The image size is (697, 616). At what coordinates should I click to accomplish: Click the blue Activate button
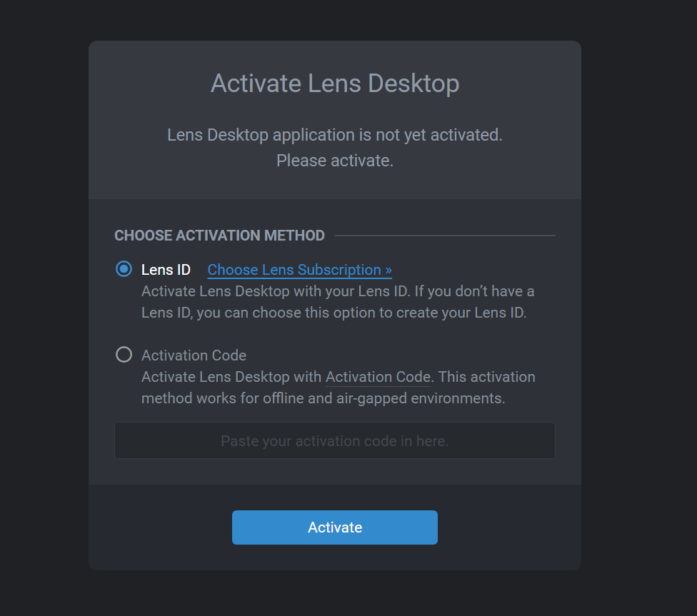(x=335, y=527)
